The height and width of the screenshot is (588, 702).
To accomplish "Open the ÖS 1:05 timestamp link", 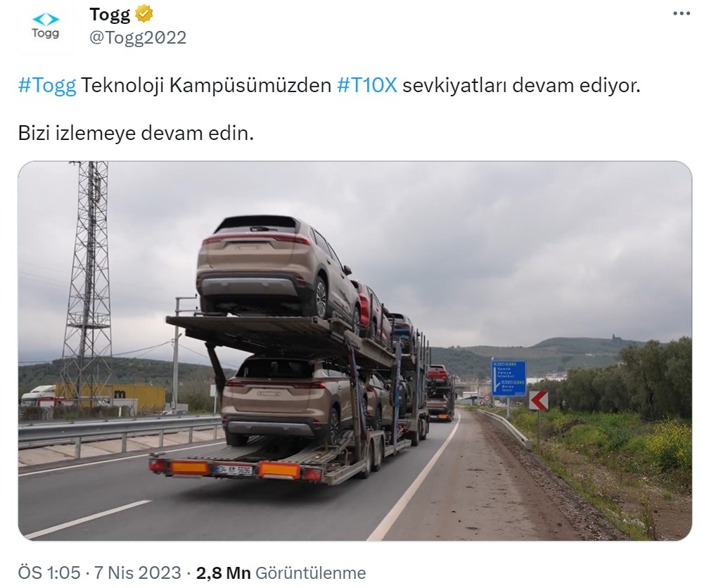I will [49, 573].
